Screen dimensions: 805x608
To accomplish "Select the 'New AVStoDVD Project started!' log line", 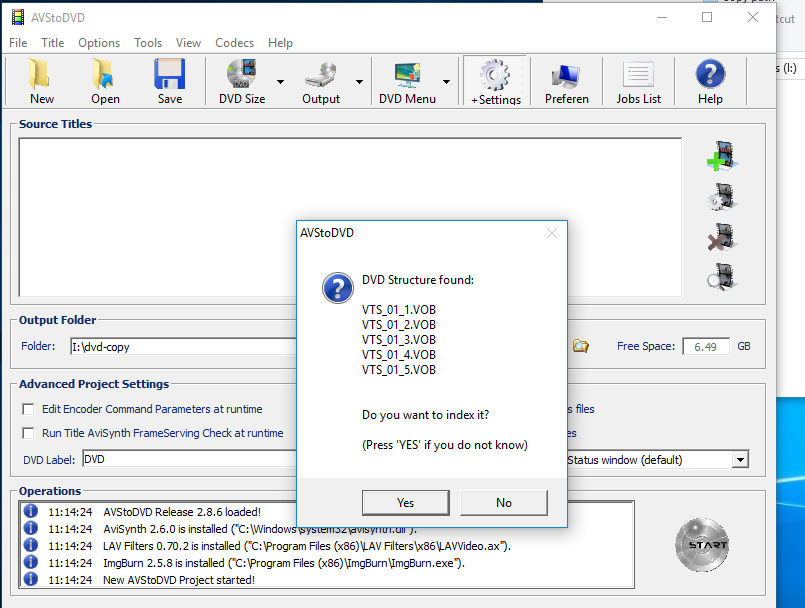I will [179, 580].
